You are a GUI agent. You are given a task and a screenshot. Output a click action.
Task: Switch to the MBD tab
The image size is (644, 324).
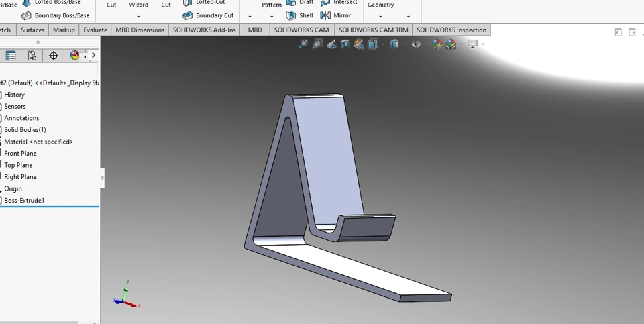point(255,30)
